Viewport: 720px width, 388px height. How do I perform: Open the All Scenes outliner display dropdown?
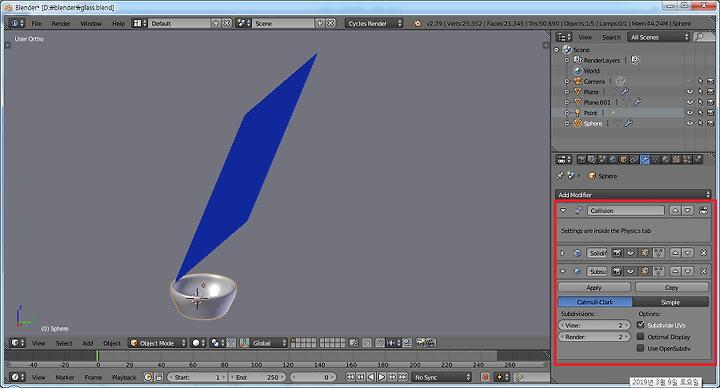click(659, 37)
